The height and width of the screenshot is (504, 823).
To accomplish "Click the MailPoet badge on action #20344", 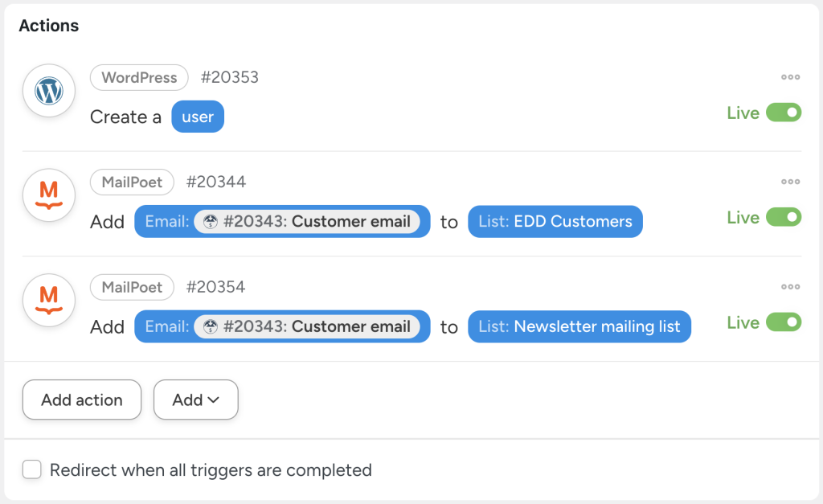I will coord(132,182).
